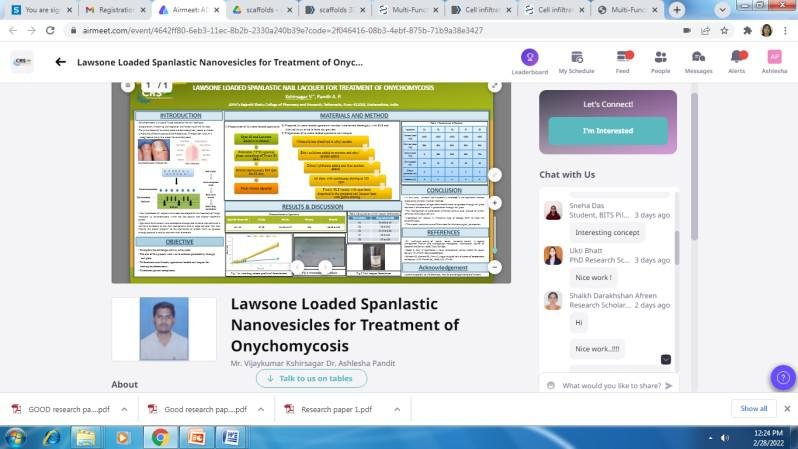Click Ukti Bhatt chat name
798x449 pixels.
pos(585,250)
